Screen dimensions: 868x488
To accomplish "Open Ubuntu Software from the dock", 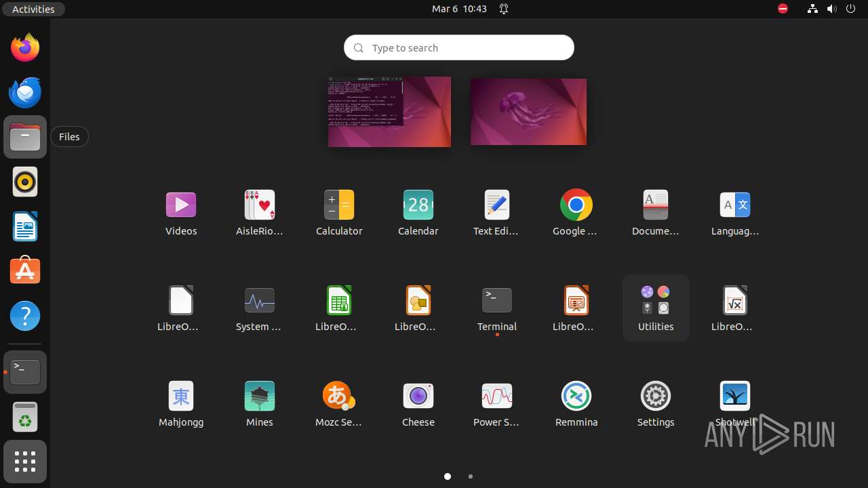I will (25, 271).
